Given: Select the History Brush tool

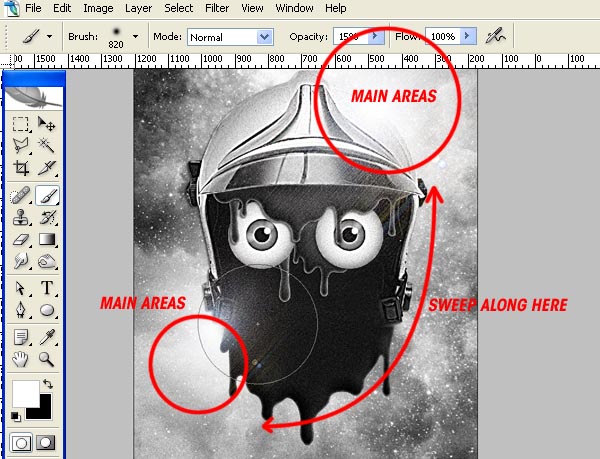Looking at the screenshot, I should tap(47, 218).
